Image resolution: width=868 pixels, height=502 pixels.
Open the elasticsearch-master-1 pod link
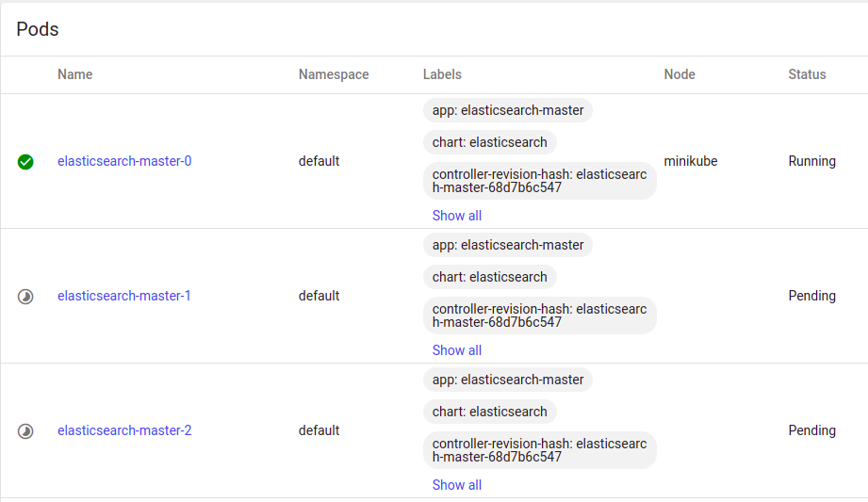(124, 296)
